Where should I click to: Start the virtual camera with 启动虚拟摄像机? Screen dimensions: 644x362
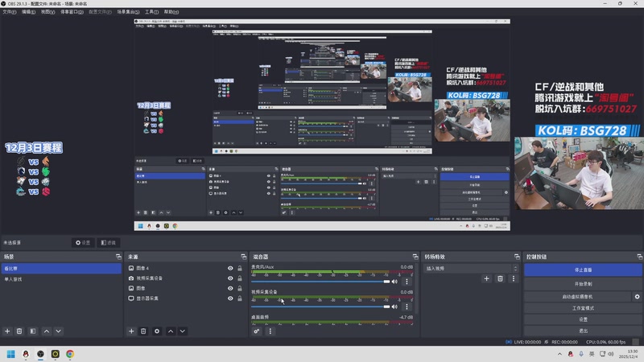577,296
